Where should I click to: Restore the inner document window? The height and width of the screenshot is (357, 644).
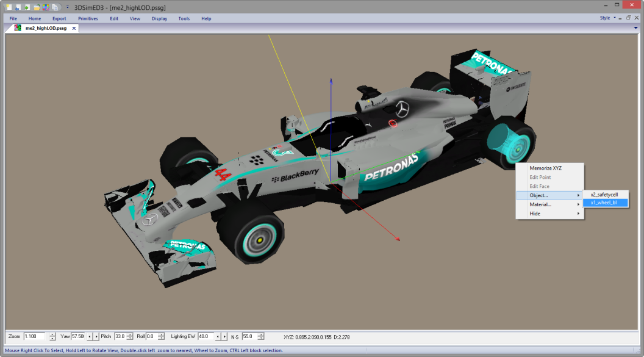point(628,18)
